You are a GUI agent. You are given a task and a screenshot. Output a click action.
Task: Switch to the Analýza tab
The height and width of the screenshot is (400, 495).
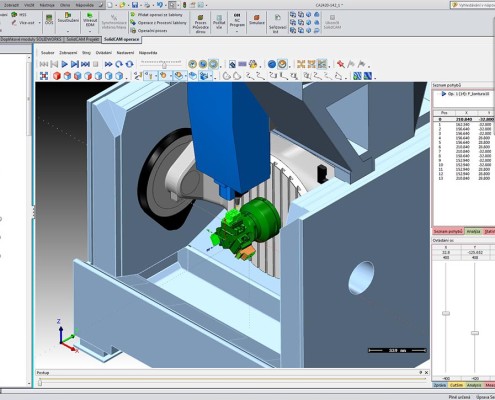473,231
